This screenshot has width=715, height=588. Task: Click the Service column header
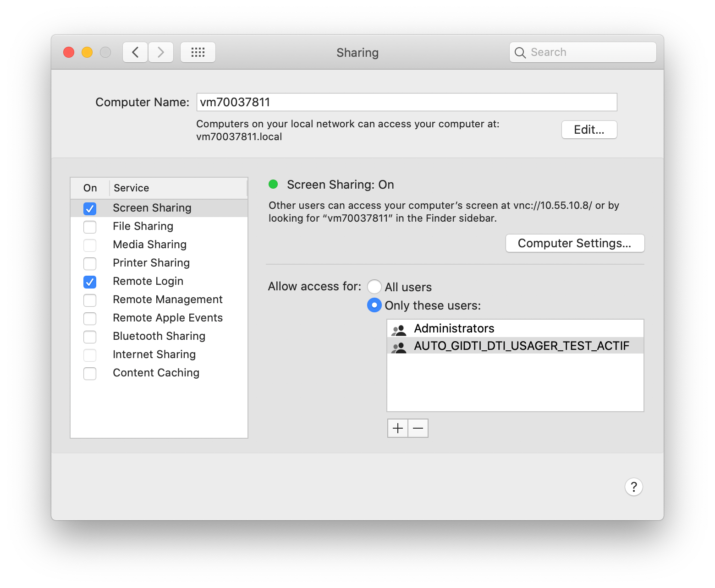178,188
